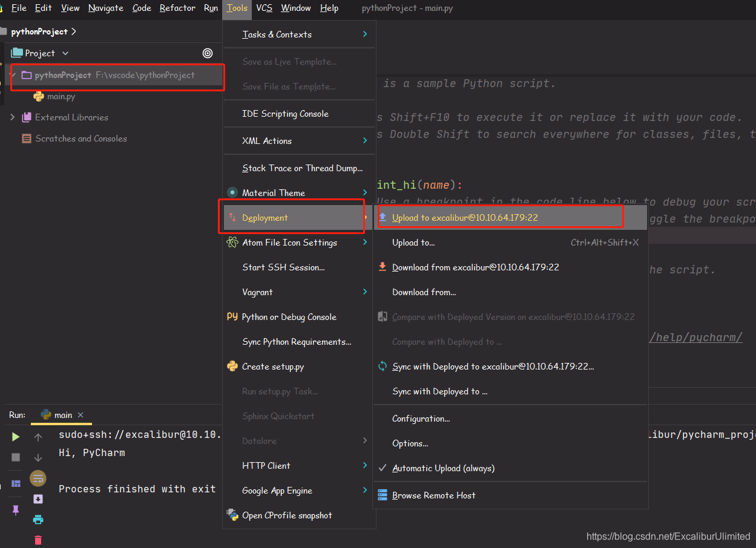Expand the External Libraries tree node
The width and height of the screenshot is (756, 548).
(x=13, y=117)
